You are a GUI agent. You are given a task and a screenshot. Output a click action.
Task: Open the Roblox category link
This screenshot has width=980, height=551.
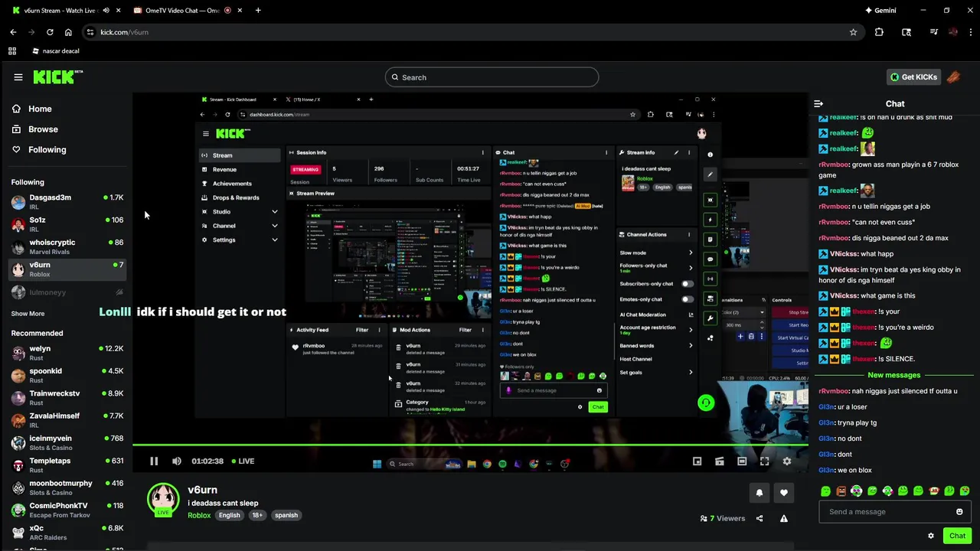[199, 516]
